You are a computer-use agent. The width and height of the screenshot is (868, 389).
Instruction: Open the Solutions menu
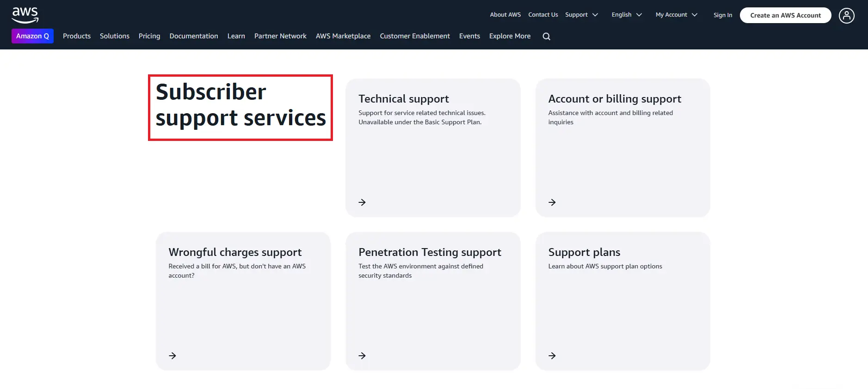115,36
